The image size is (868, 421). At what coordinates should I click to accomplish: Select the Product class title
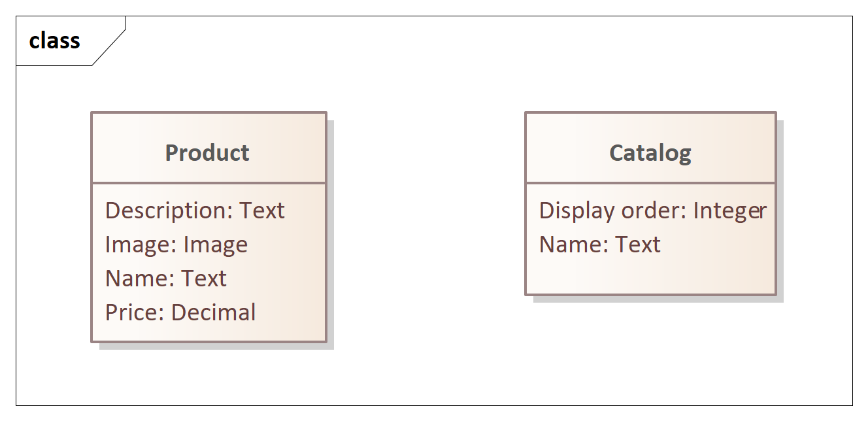tap(207, 152)
